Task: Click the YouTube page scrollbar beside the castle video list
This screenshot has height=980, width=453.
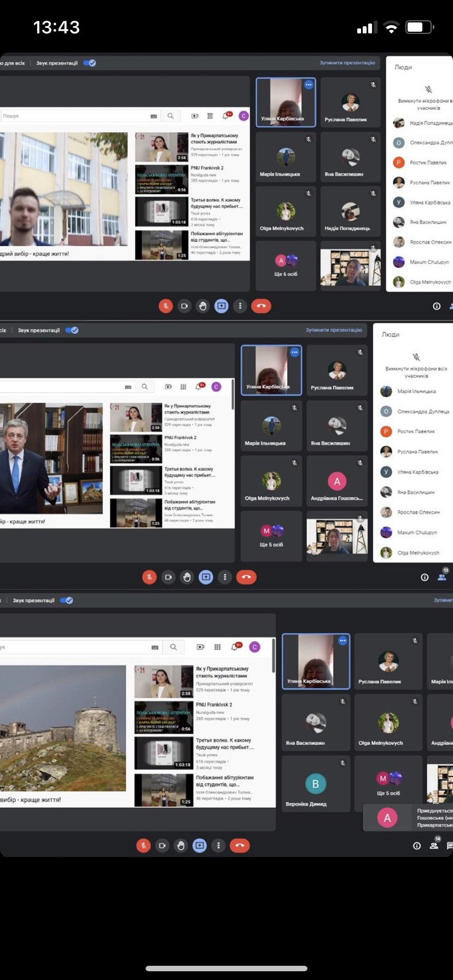Action: [274, 655]
